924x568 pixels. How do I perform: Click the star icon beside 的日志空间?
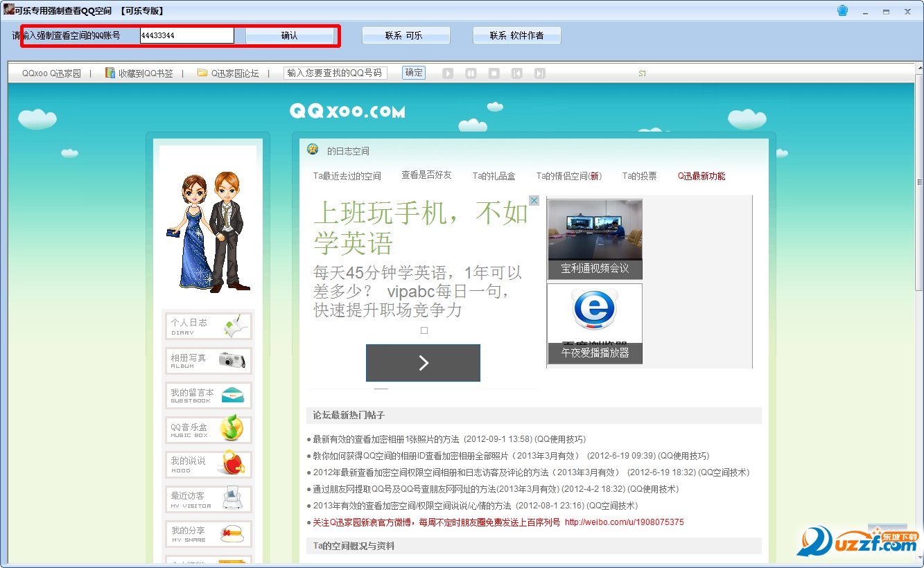pos(313,149)
